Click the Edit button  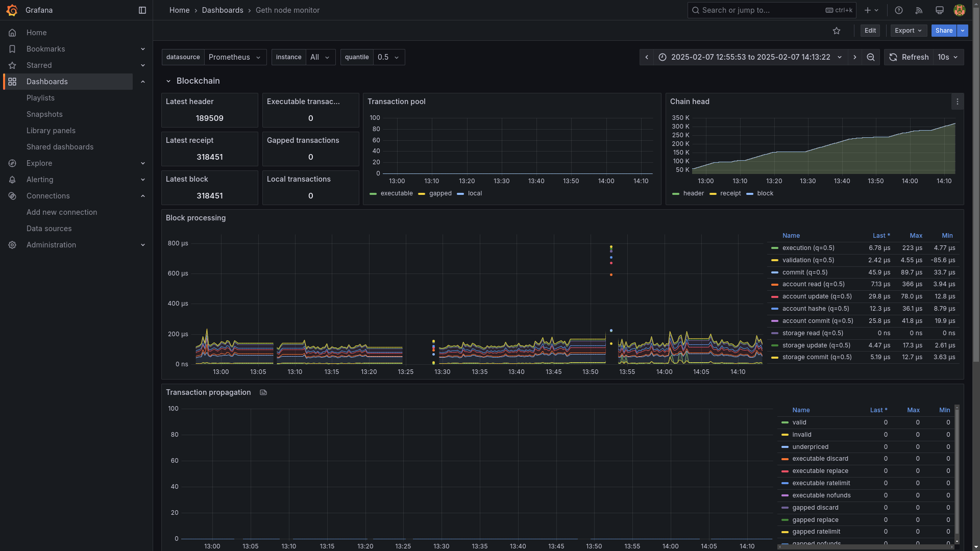click(870, 31)
